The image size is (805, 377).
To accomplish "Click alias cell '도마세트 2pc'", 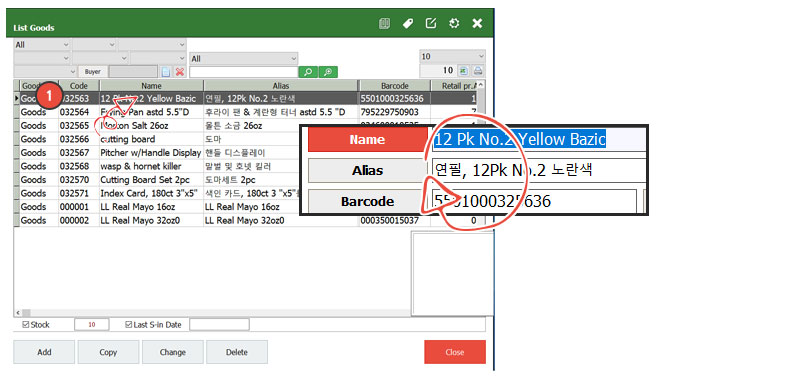I will 252,180.
